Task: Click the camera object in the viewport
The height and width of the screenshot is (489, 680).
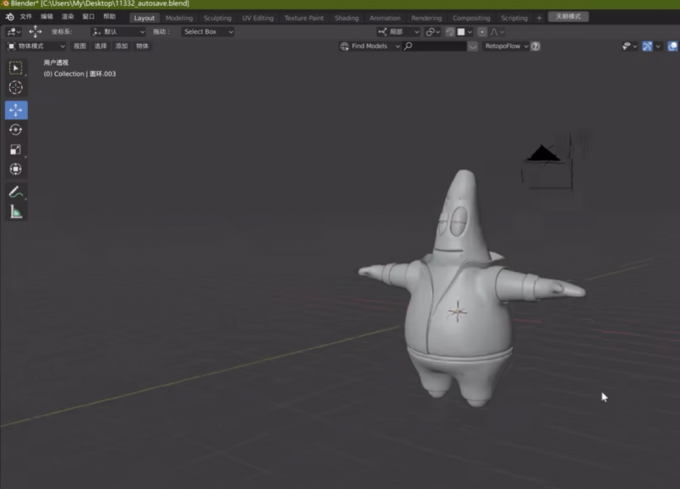Action: point(549,167)
